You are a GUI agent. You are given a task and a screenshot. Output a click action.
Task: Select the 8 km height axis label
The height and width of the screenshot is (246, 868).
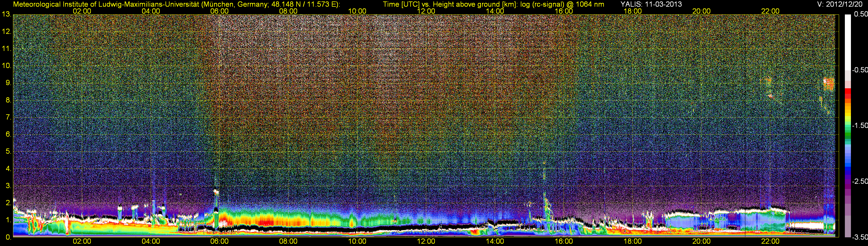pyautogui.click(x=8, y=100)
